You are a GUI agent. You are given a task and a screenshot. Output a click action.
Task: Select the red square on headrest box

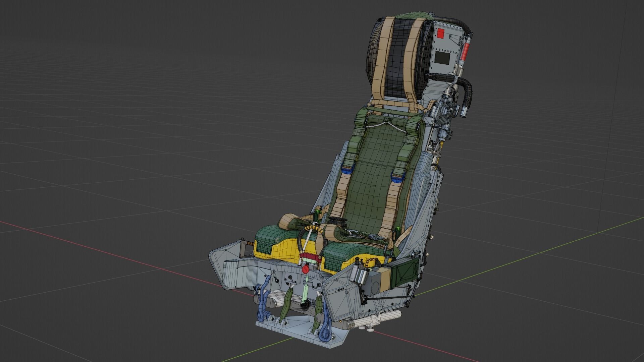pyautogui.click(x=441, y=33)
